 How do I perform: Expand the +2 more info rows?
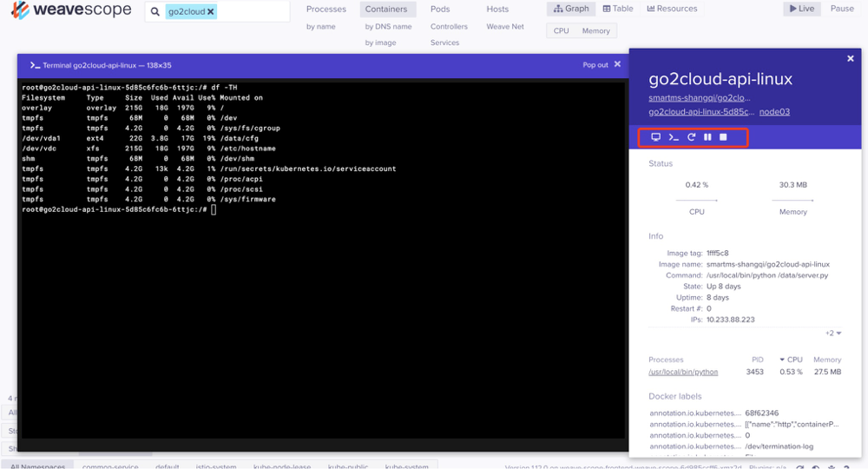[x=833, y=334]
